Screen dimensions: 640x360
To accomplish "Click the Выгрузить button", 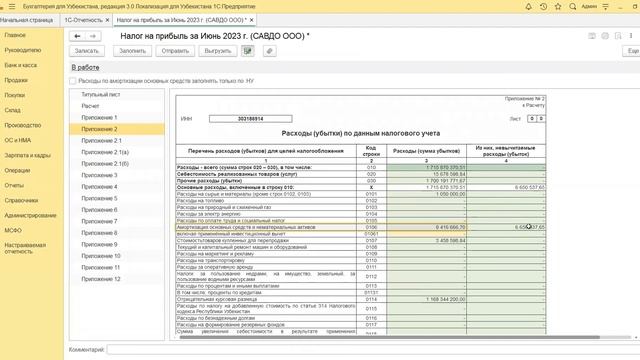I will pos(218,51).
